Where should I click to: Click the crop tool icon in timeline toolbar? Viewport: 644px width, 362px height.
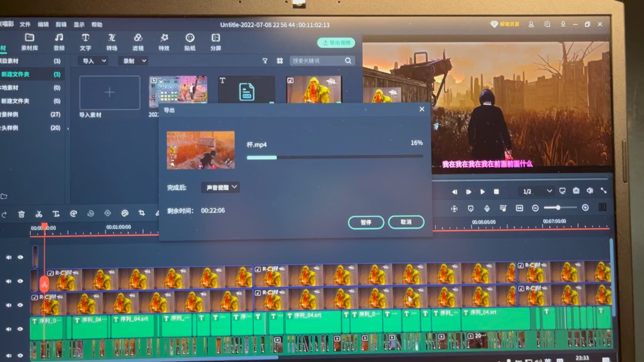click(x=142, y=213)
